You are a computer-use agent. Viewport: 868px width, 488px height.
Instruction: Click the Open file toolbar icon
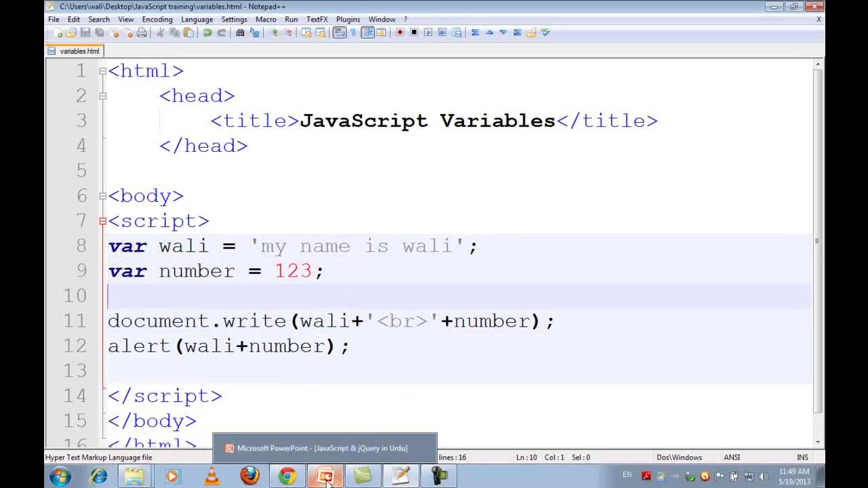[x=71, y=33]
